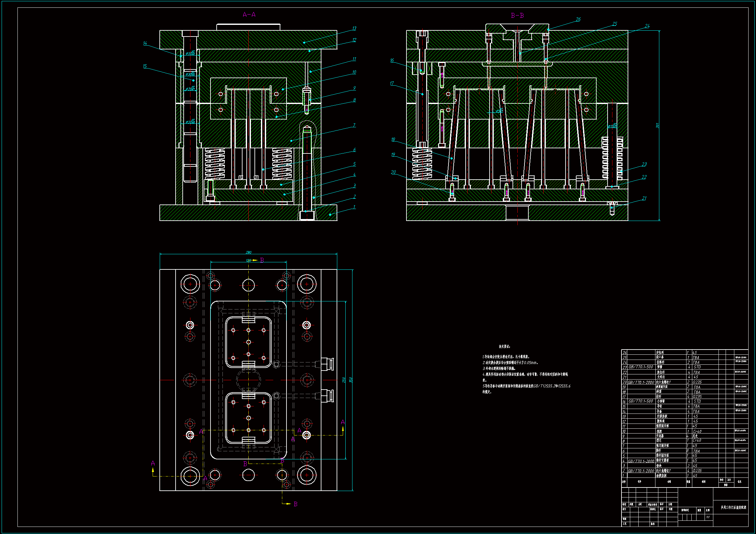
Task: Select part balloon number 1 in section A-A
Action: (354, 207)
